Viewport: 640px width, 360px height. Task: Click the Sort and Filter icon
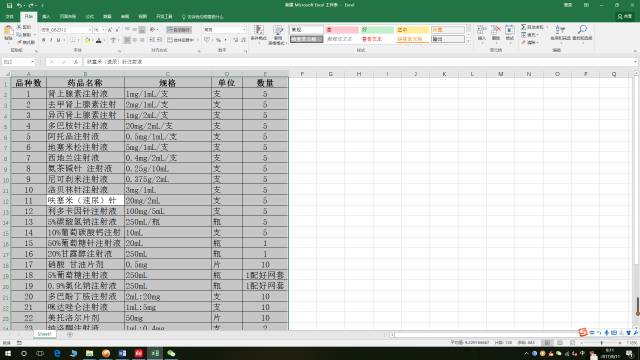[560, 33]
